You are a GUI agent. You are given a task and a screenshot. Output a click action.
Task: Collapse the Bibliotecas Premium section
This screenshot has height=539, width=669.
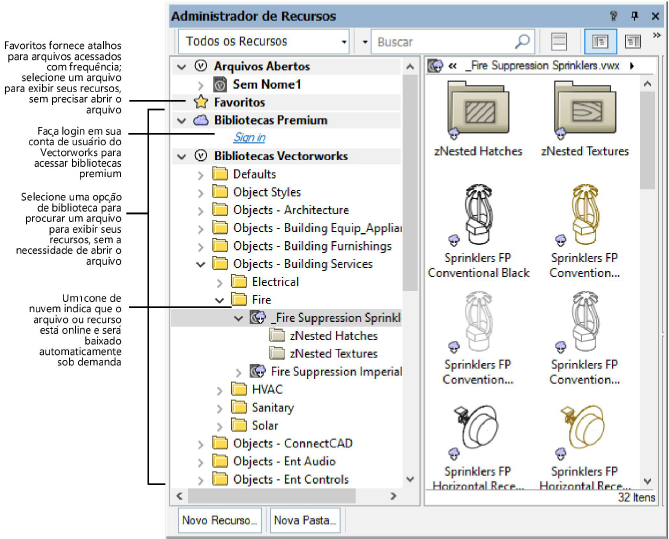point(182,121)
